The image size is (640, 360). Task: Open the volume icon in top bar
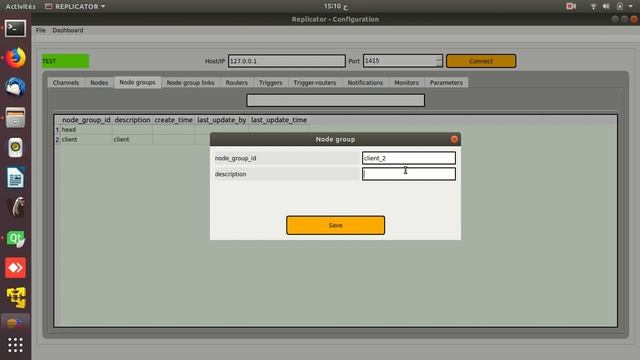[606, 6]
